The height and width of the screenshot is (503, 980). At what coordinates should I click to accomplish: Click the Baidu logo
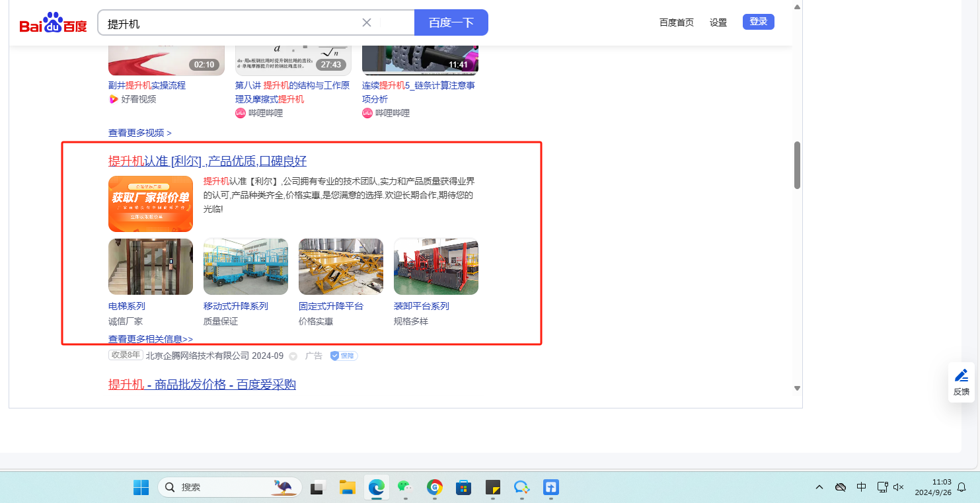pyautogui.click(x=53, y=23)
